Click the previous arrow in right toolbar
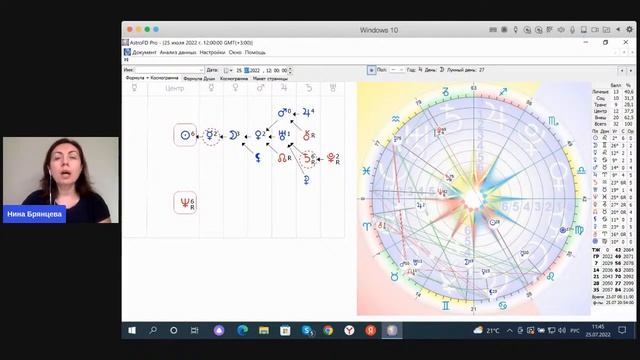This screenshot has height=360, width=640. (622, 70)
